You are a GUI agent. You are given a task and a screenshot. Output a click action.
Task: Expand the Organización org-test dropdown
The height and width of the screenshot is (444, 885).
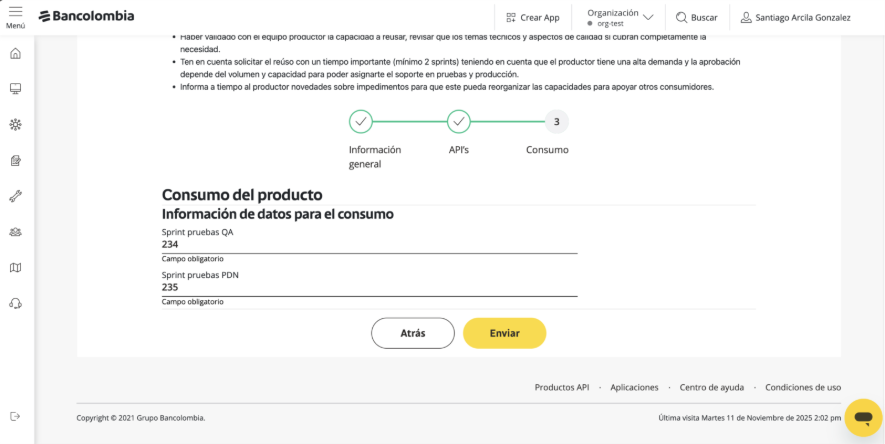point(620,17)
